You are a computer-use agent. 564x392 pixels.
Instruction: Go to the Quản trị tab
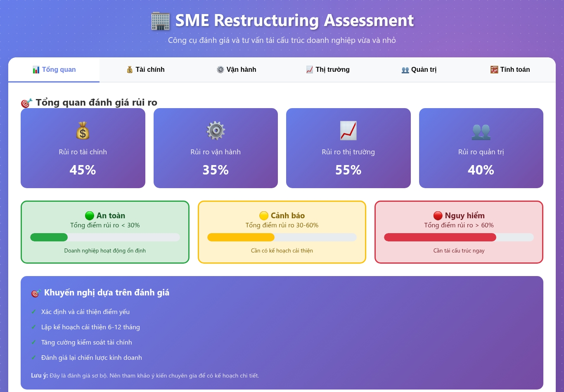419,70
